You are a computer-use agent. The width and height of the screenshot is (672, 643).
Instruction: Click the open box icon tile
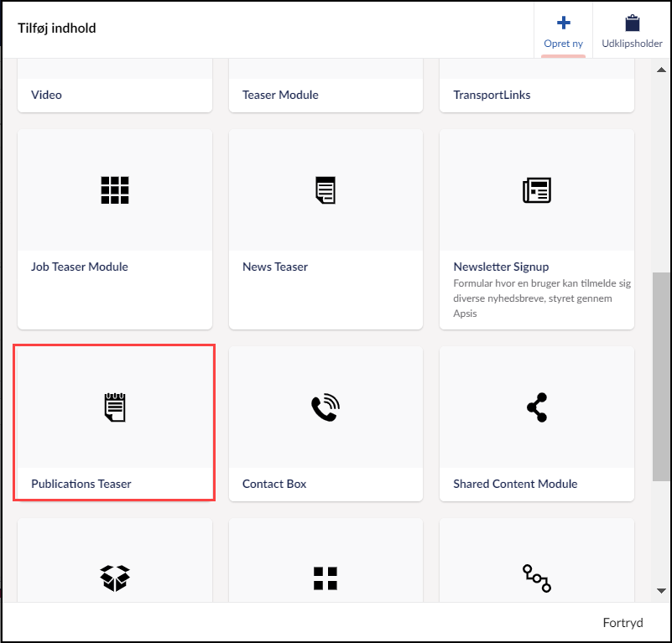click(x=115, y=577)
